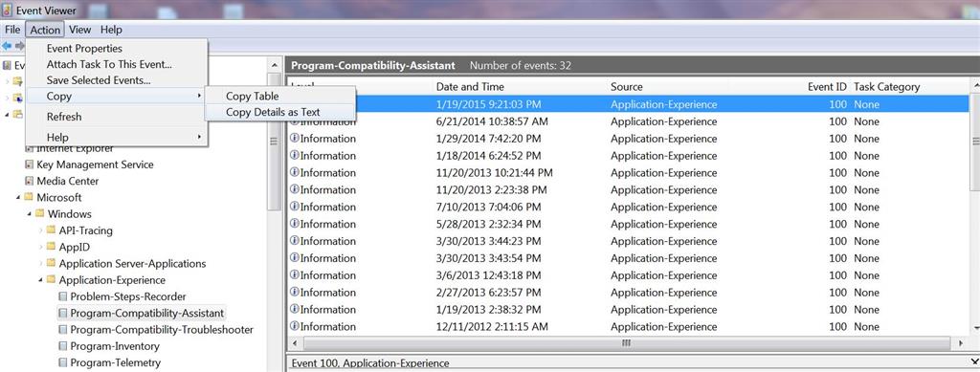Expand the AppID tree node
This screenshot has height=372, width=980.
(41, 247)
